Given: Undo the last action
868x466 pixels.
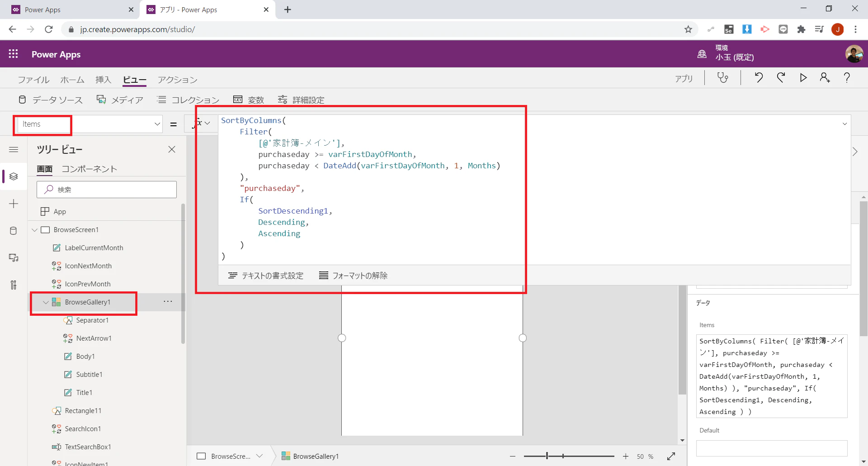Looking at the screenshot, I should [759, 78].
